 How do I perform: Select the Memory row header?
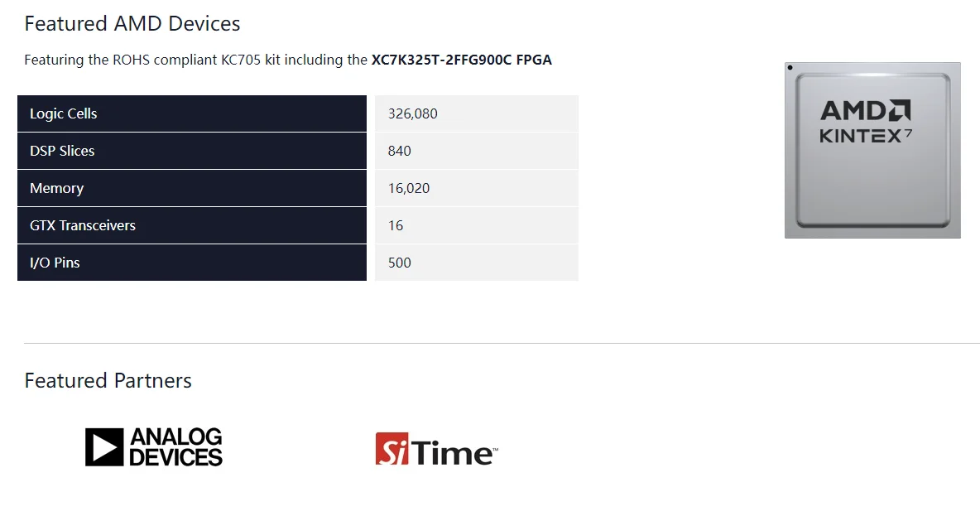pyautogui.click(x=192, y=188)
